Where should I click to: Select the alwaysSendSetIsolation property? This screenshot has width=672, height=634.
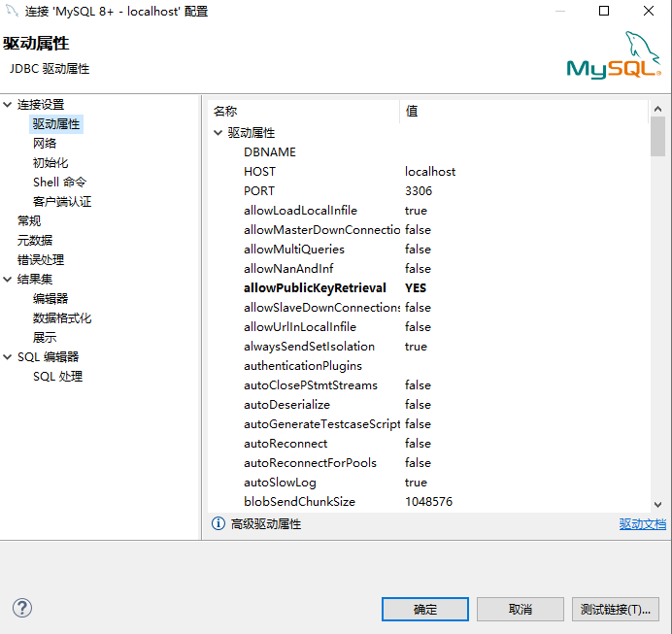click(x=310, y=347)
